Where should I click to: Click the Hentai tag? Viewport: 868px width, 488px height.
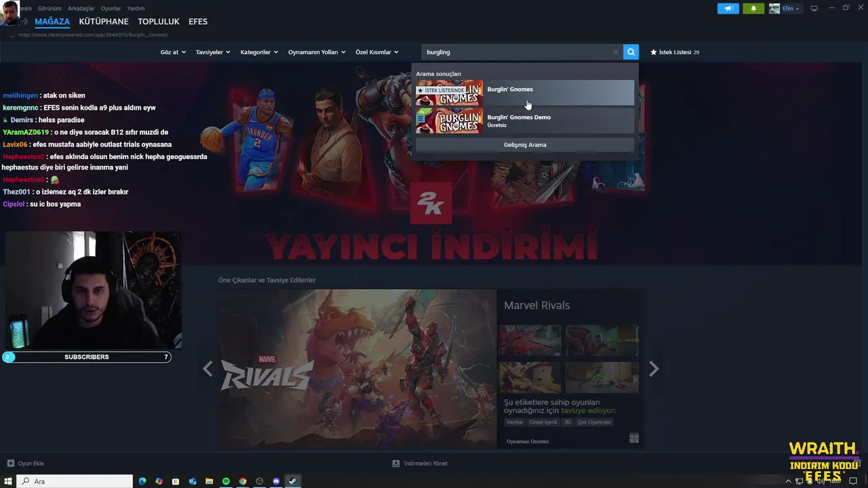(515, 422)
